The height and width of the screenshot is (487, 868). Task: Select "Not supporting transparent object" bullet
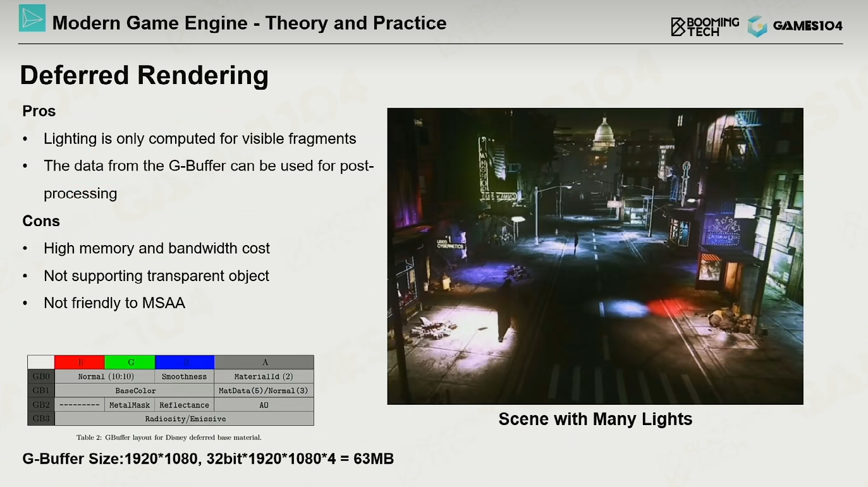click(x=156, y=276)
